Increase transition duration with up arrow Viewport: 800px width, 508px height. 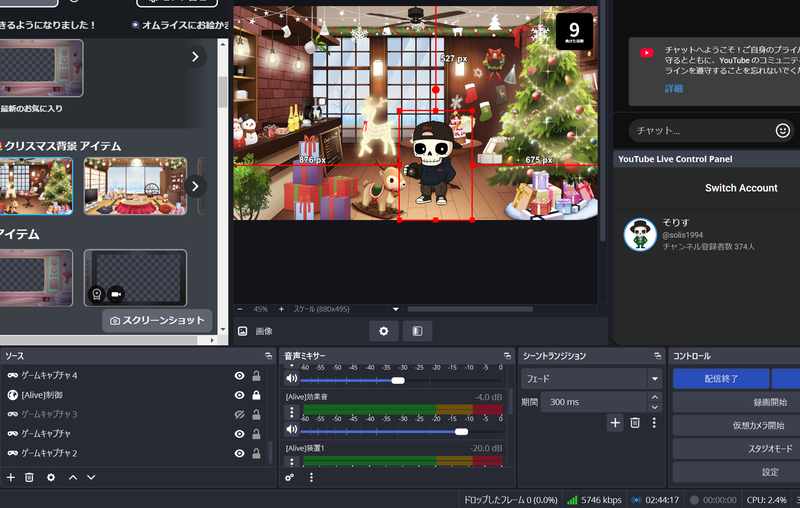[655, 397]
